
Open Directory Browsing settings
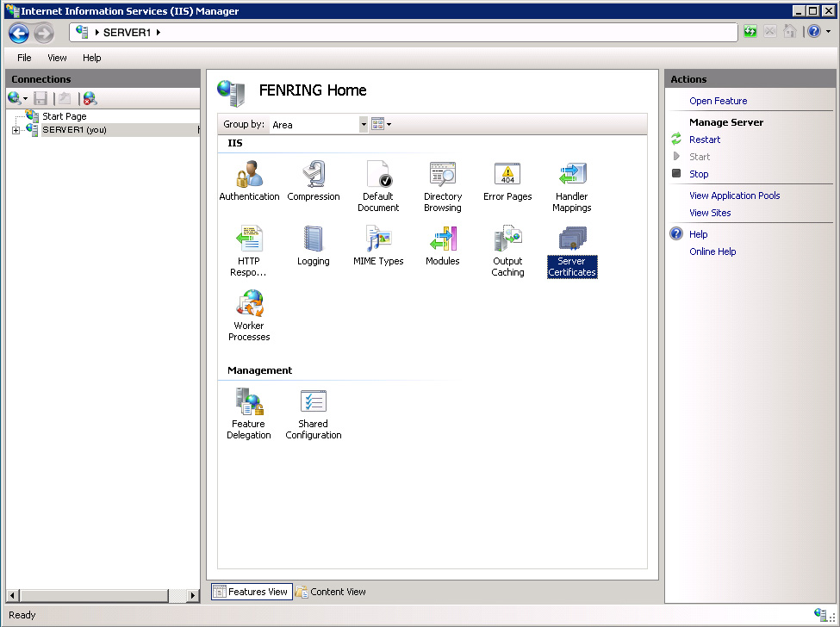(x=443, y=186)
